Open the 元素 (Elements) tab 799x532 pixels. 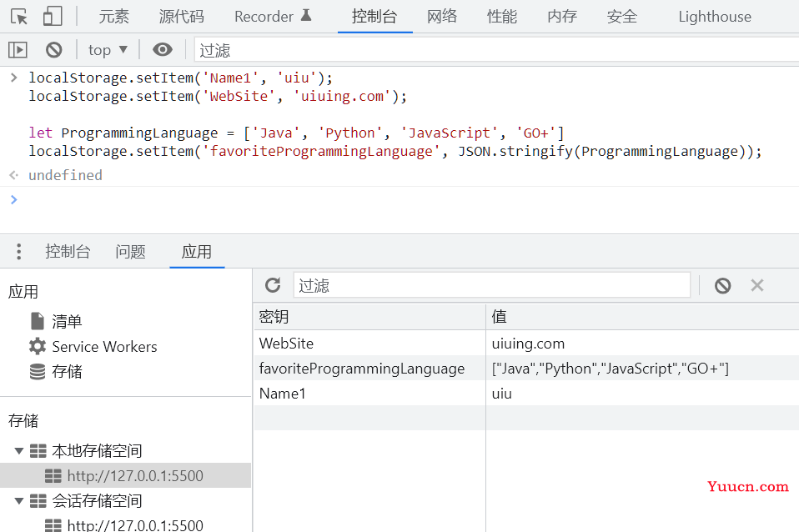pyautogui.click(x=113, y=17)
